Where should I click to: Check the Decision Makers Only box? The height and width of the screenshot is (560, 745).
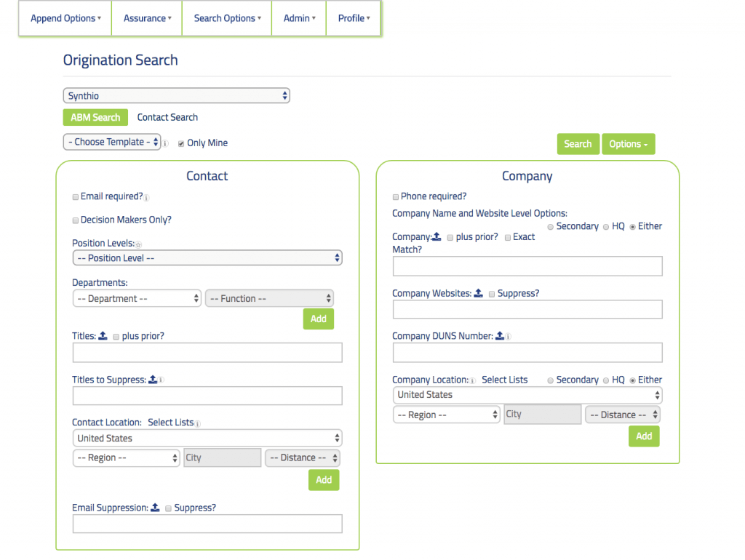(x=75, y=220)
